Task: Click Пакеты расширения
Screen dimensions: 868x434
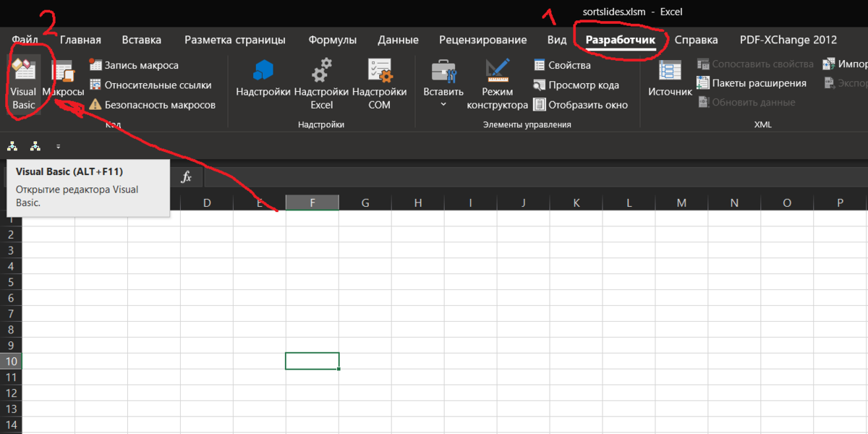Action: [x=752, y=83]
